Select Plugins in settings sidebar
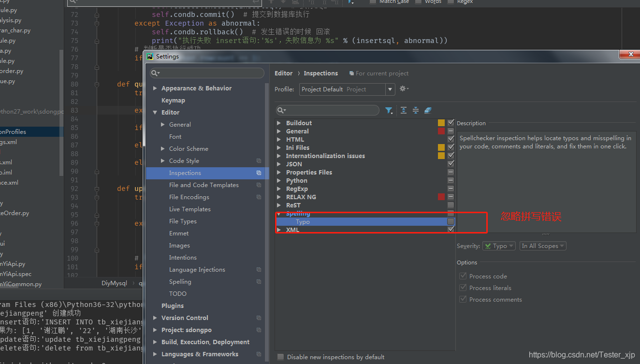Viewport: 640px width, 364px height. click(x=173, y=306)
